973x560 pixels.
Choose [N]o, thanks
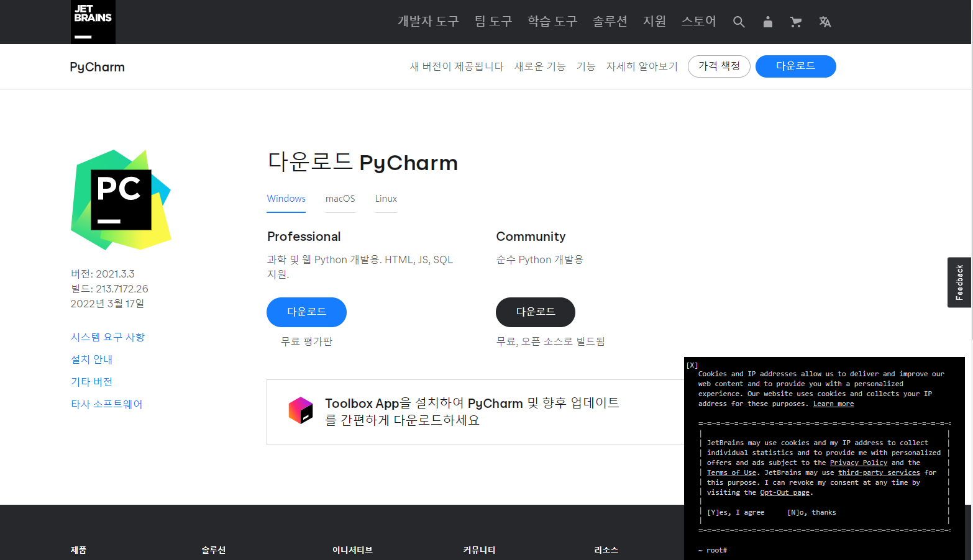coord(811,513)
